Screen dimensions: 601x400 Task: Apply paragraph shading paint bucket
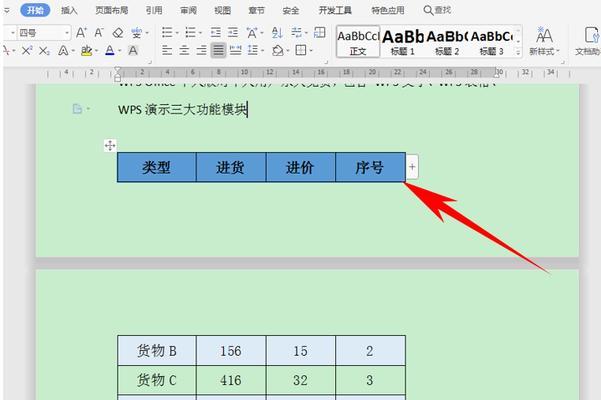pyautogui.click(x=278, y=50)
